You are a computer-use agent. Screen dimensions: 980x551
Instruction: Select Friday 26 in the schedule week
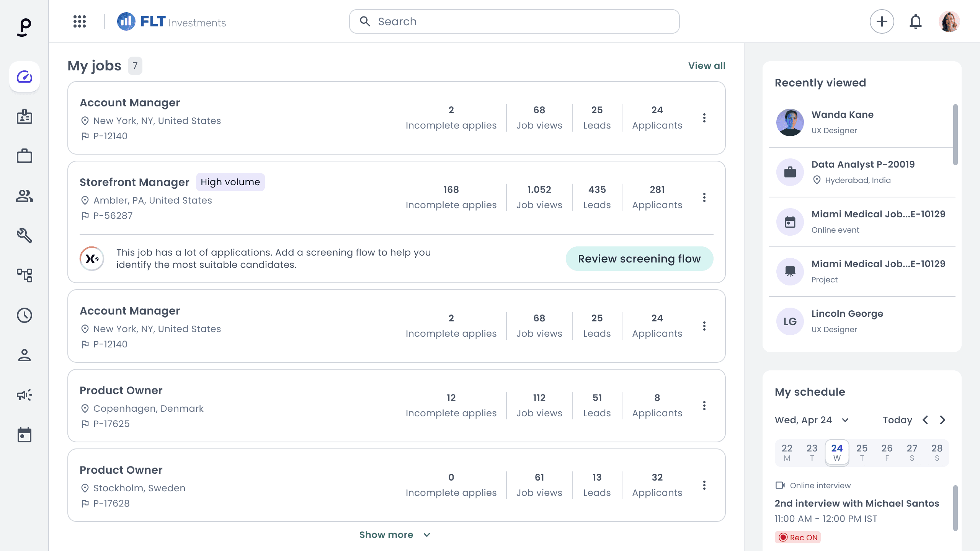tap(887, 452)
